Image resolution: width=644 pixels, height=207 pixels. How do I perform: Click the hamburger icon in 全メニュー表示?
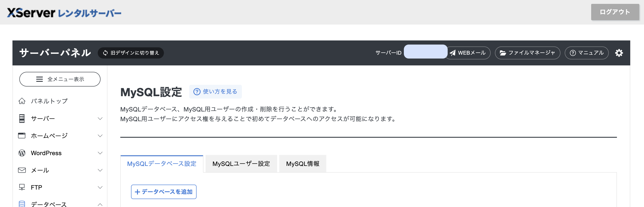pyautogui.click(x=39, y=79)
